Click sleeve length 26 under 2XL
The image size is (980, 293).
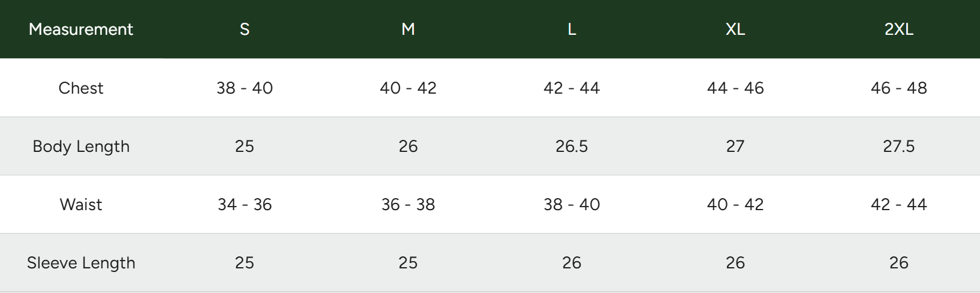tap(899, 262)
